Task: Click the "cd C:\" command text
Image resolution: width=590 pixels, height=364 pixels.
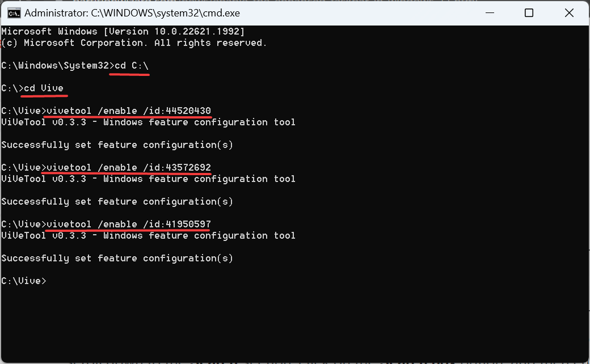Action: click(132, 66)
